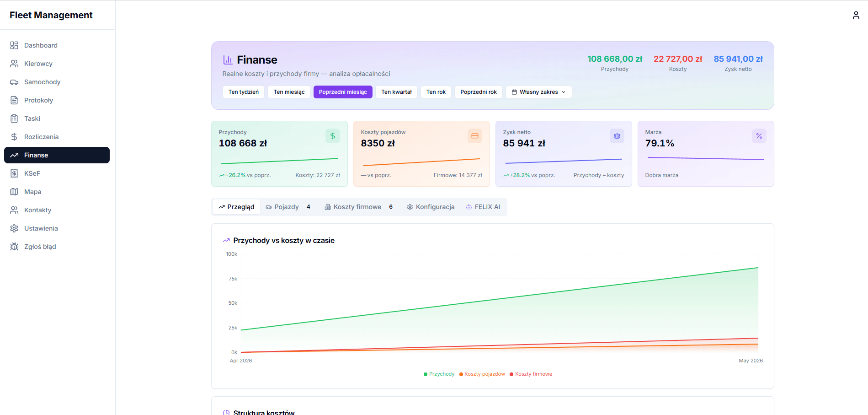
Task: Click the bar chart icon beside Finanse
Action: [228, 60]
